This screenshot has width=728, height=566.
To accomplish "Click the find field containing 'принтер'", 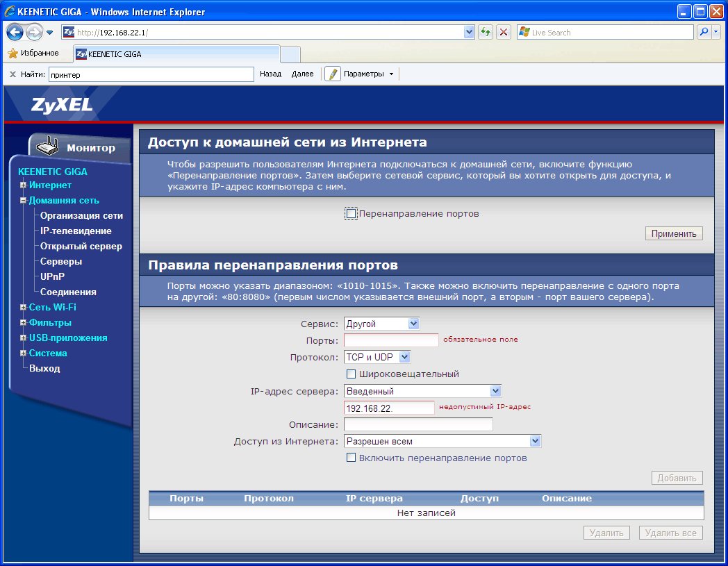I will (151, 74).
